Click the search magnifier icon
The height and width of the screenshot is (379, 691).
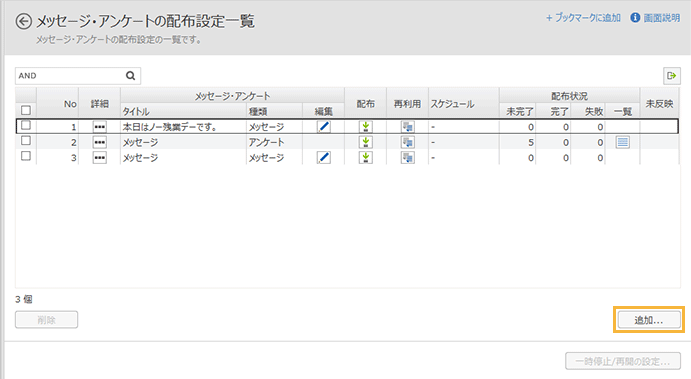(x=130, y=76)
